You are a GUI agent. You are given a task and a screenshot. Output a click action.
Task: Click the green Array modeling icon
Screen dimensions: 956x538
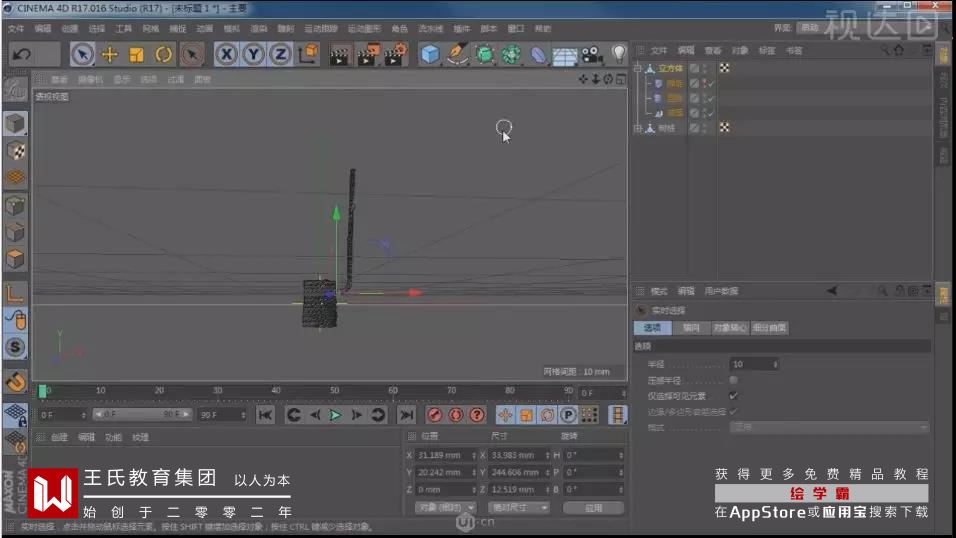click(511, 54)
